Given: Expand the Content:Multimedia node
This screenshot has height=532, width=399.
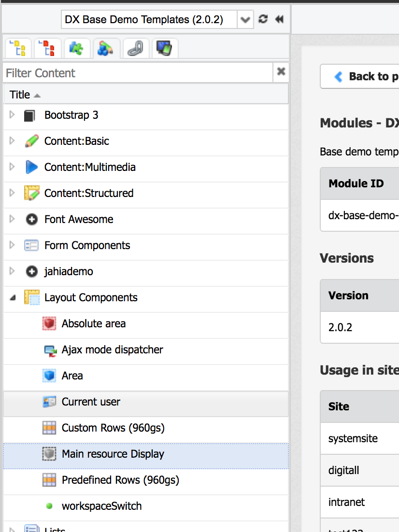Looking at the screenshot, I should click(12, 167).
